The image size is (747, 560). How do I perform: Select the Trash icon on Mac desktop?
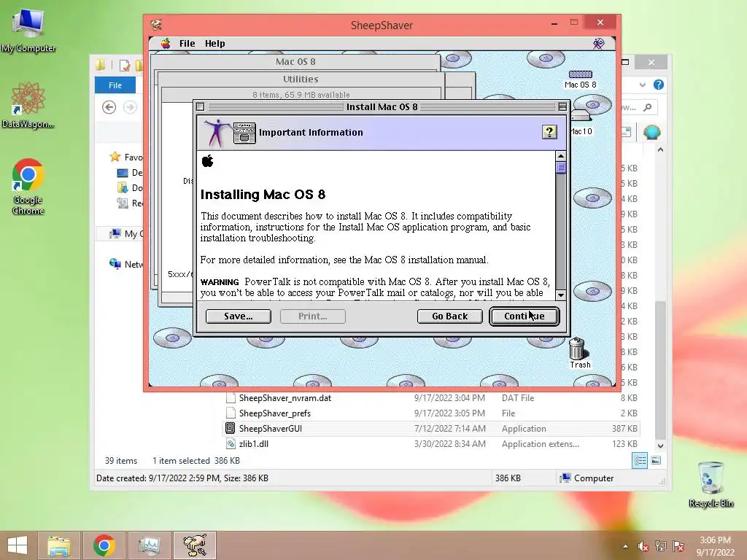point(579,353)
